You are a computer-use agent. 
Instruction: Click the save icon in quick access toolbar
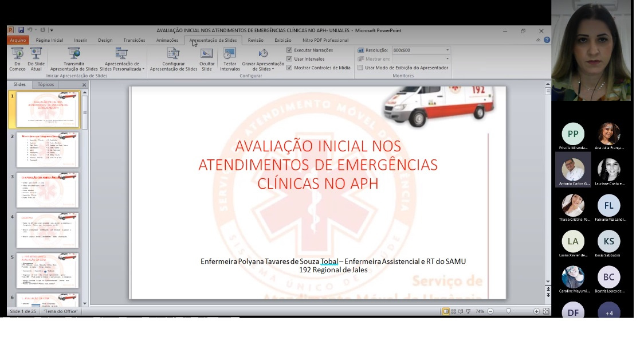coord(21,30)
